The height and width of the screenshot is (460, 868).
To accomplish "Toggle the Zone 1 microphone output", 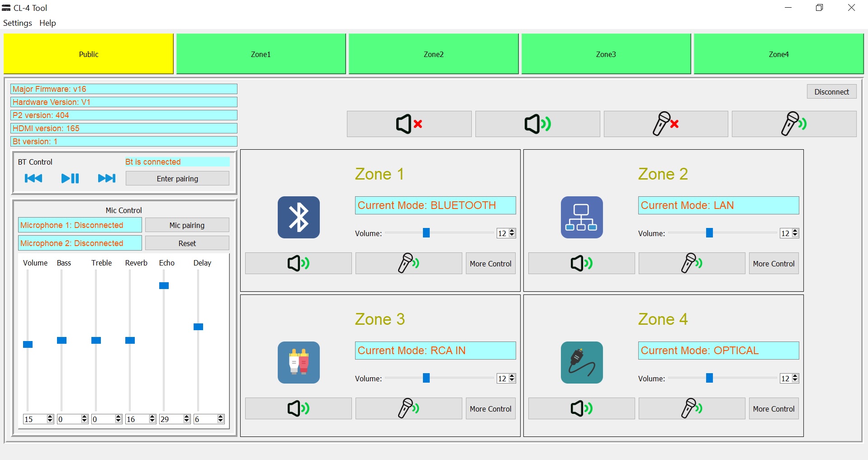I will 408,263.
